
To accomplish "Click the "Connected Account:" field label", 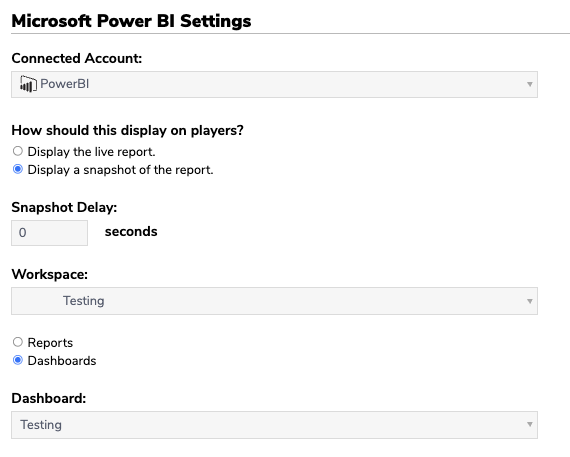I will click(77, 58).
